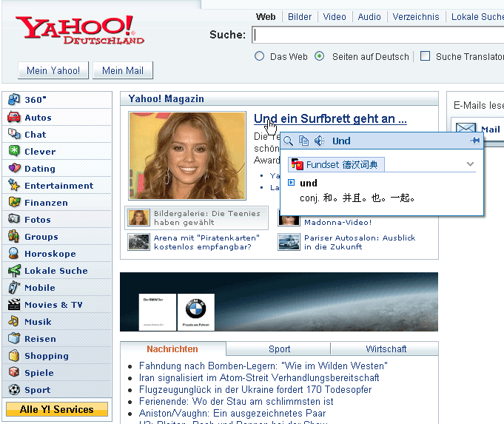This screenshot has width=504, height=424.
Task: Select Seiten auf Deutsch radio button
Action: tap(319, 56)
